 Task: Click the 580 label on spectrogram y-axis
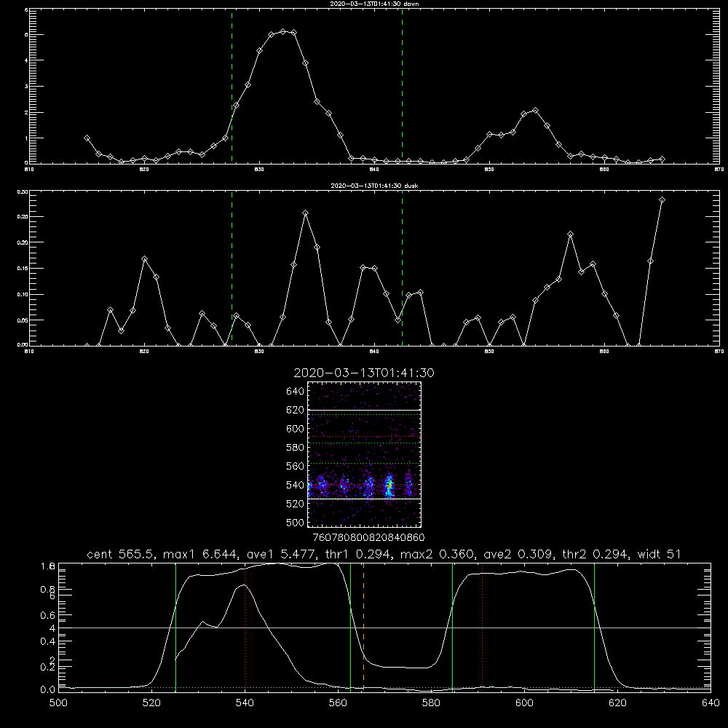pos(296,448)
